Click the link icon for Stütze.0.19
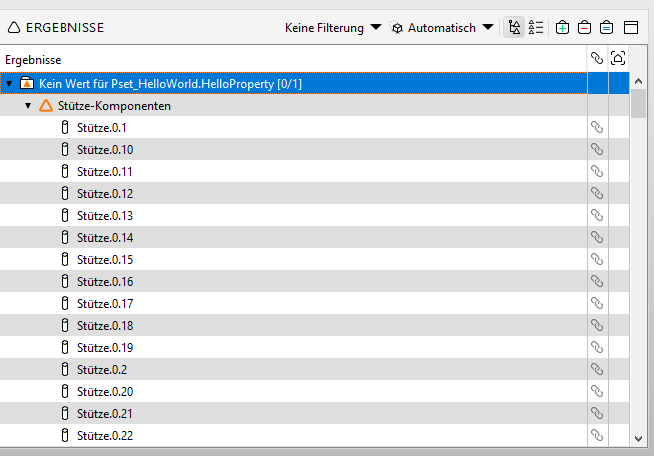The image size is (654, 456). pos(597,347)
